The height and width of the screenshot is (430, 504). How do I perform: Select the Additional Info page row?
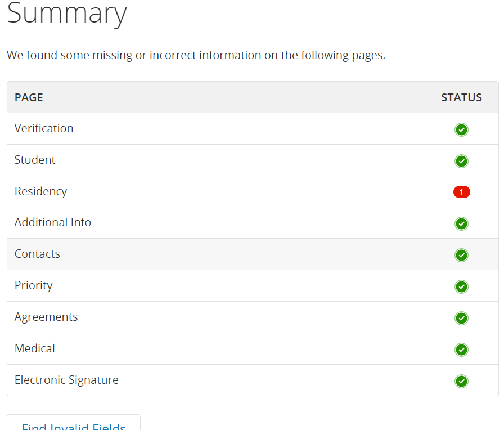(x=53, y=222)
